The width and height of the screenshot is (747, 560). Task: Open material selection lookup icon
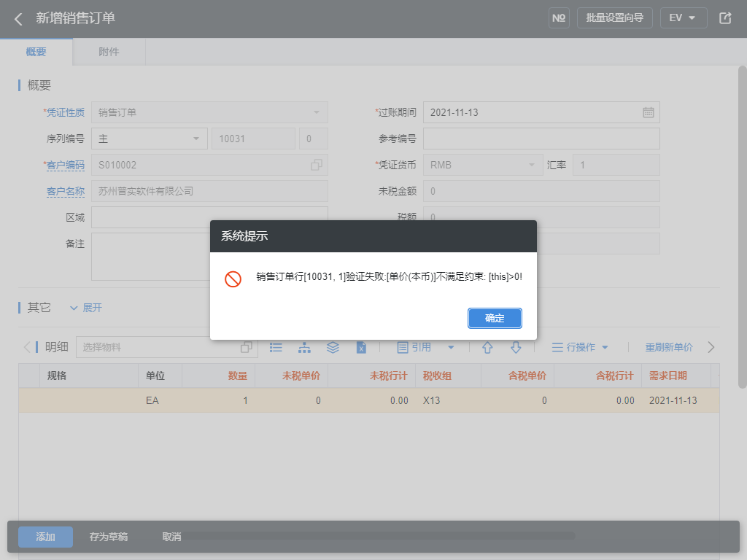(247, 347)
